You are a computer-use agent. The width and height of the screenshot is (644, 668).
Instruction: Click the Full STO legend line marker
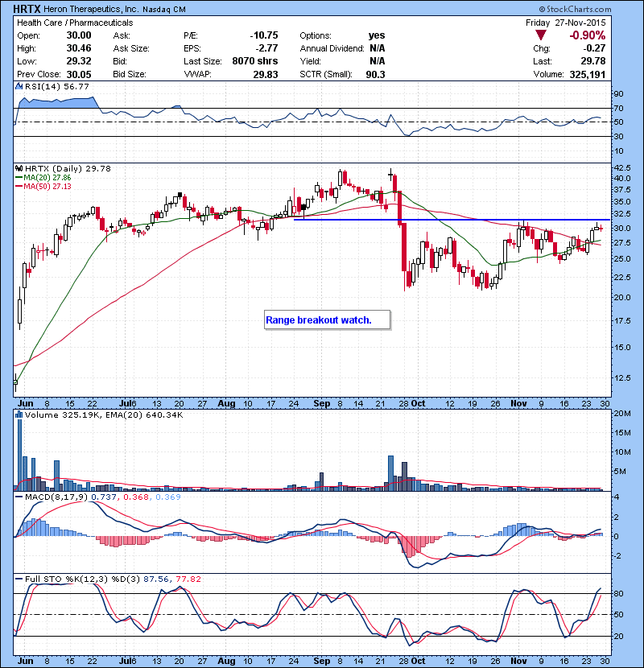19,579
